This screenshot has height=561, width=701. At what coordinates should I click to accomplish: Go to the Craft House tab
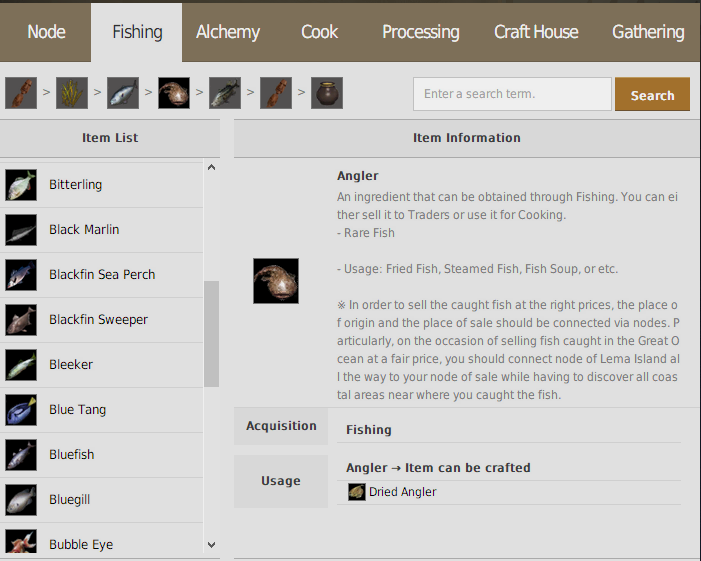[536, 32]
